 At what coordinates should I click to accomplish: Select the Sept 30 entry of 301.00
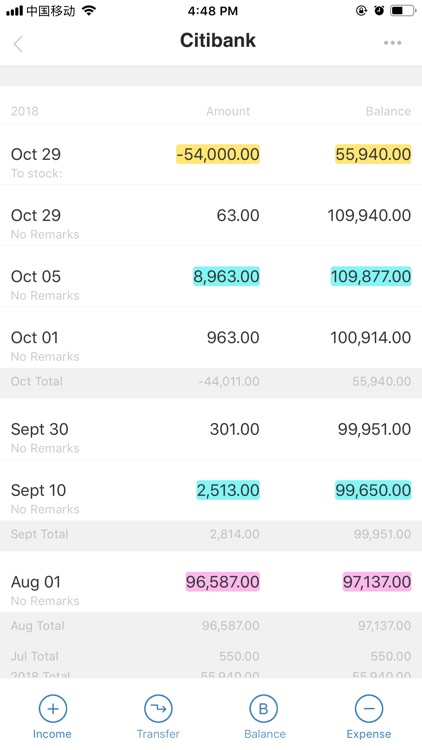211,429
